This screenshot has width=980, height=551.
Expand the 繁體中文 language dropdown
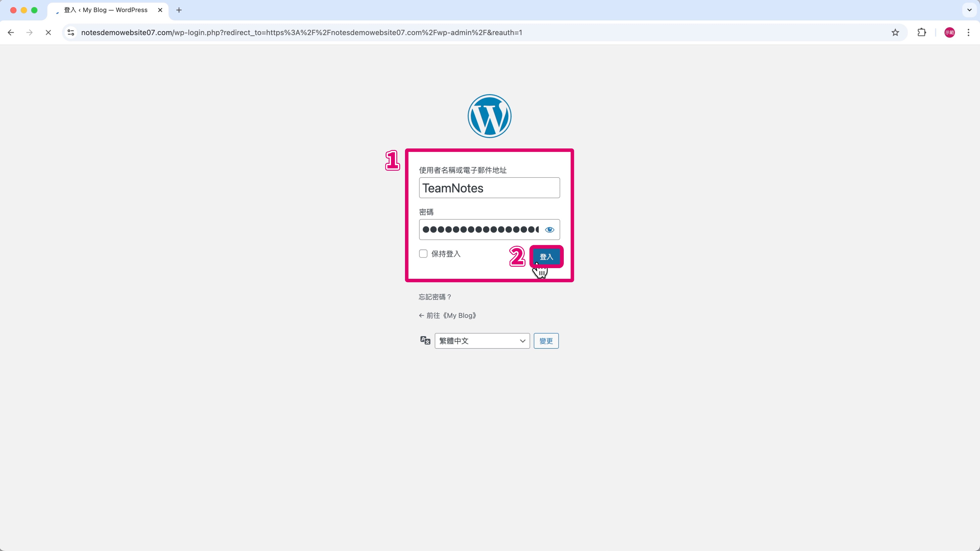[x=482, y=341]
